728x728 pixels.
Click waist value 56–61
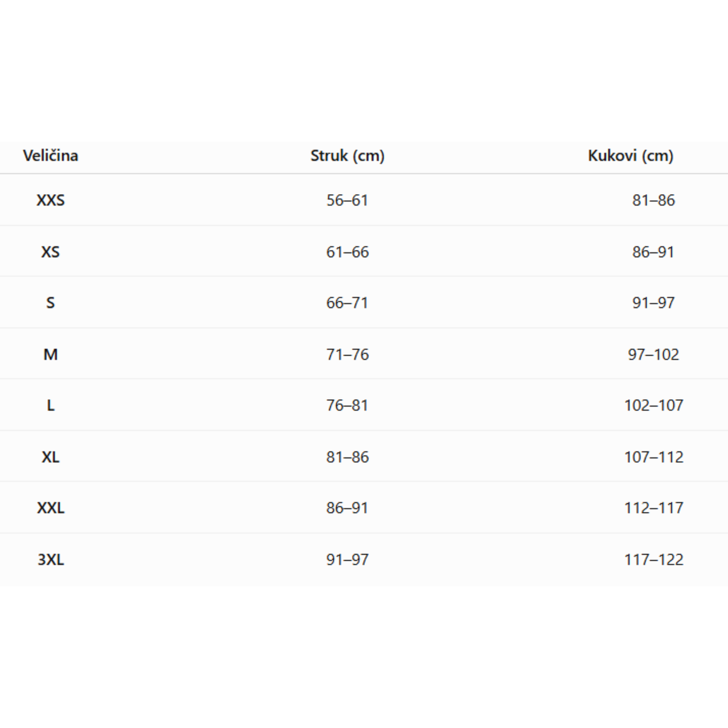(348, 200)
